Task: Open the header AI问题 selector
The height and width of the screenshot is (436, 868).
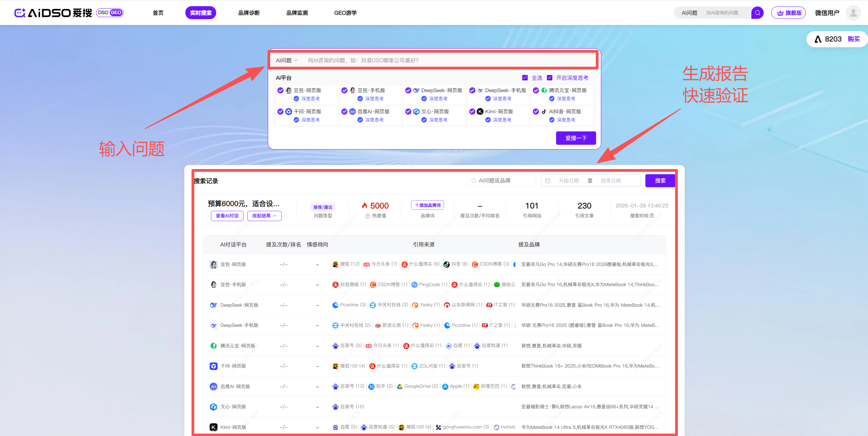Action: [689, 13]
